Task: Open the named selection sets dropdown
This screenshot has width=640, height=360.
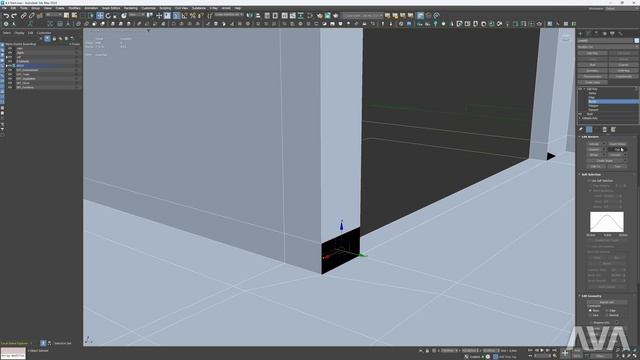Action: [229, 15]
